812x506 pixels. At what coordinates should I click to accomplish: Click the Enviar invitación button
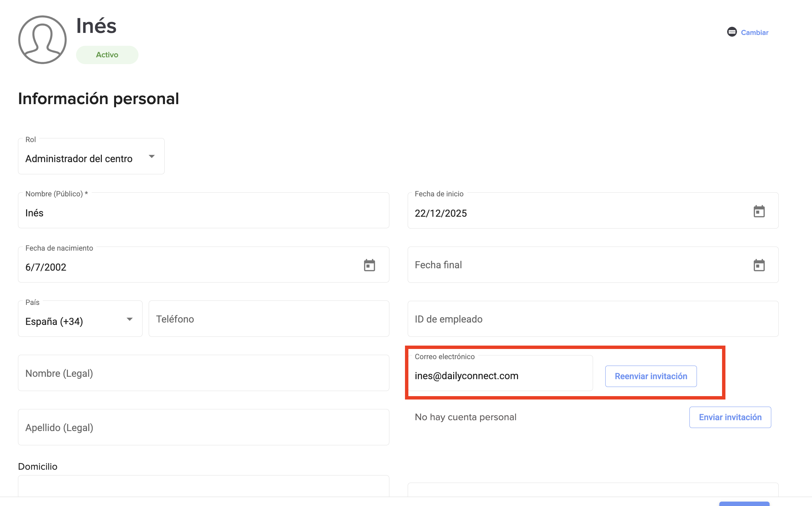click(x=730, y=417)
